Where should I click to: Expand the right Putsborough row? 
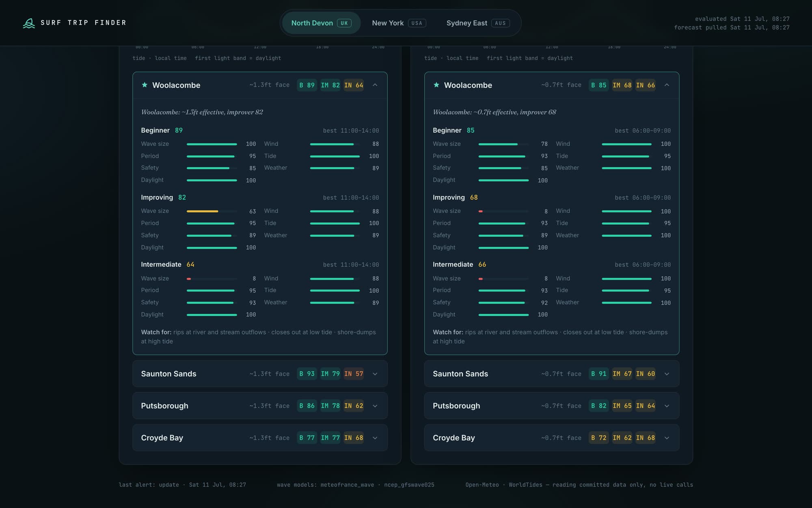552,406
